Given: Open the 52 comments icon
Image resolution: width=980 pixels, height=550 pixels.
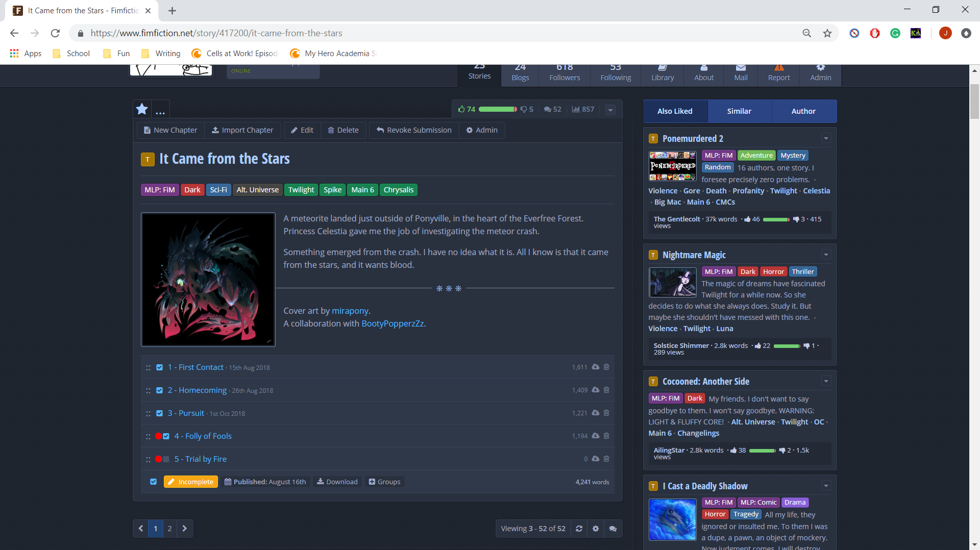Looking at the screenshot, I should tap(547, 109).
